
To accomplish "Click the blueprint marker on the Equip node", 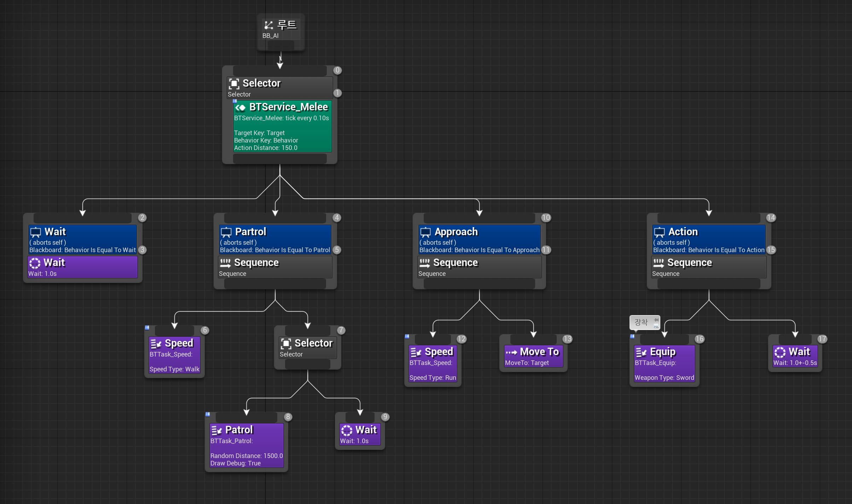I will (632, 336).
